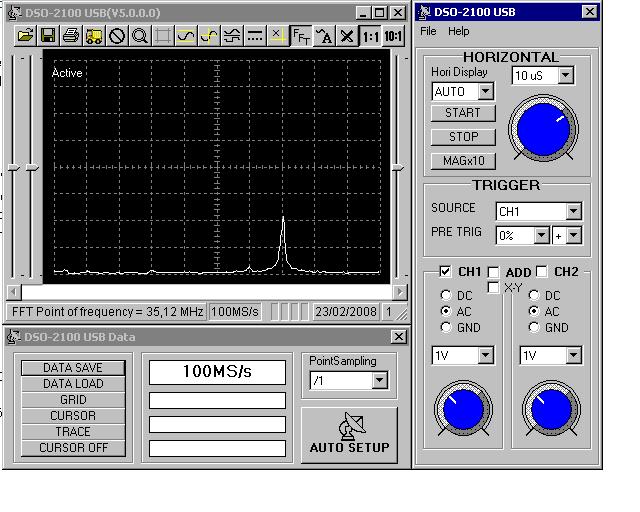Image resolution: width=640 pixels, height=512 pixels.
Task: Click the circle-slash stop icon
Action: pyautogui.click(x=117, y=36)
